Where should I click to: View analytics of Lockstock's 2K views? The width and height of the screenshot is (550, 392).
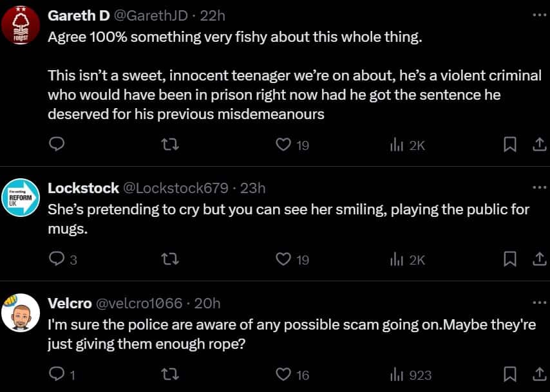(x=407, y=260)
